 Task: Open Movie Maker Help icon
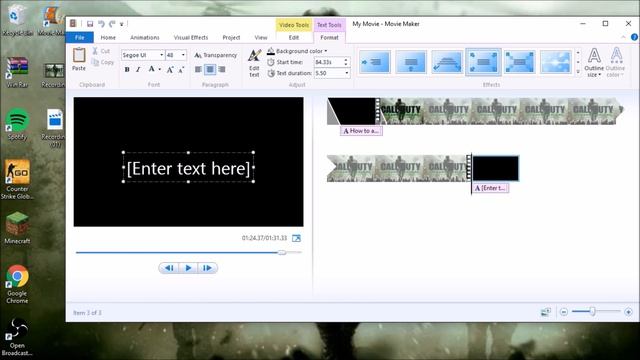coord(634,37)
